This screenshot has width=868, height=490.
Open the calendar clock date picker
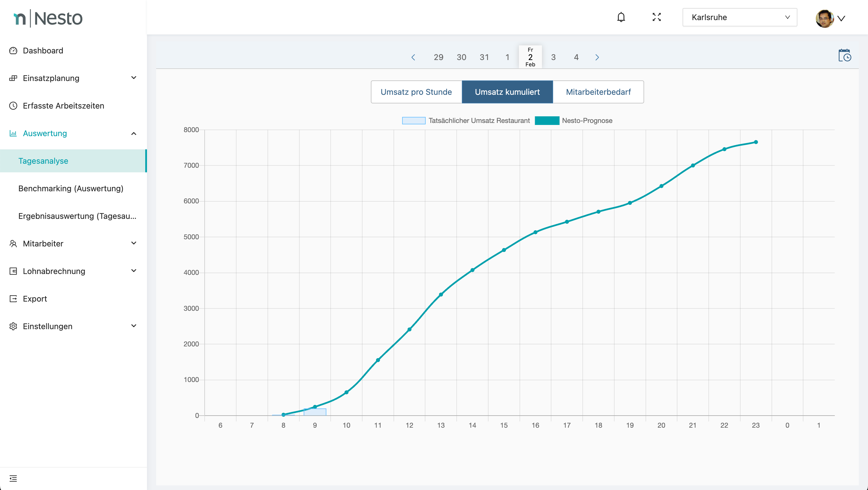click(x=844, y=56)
